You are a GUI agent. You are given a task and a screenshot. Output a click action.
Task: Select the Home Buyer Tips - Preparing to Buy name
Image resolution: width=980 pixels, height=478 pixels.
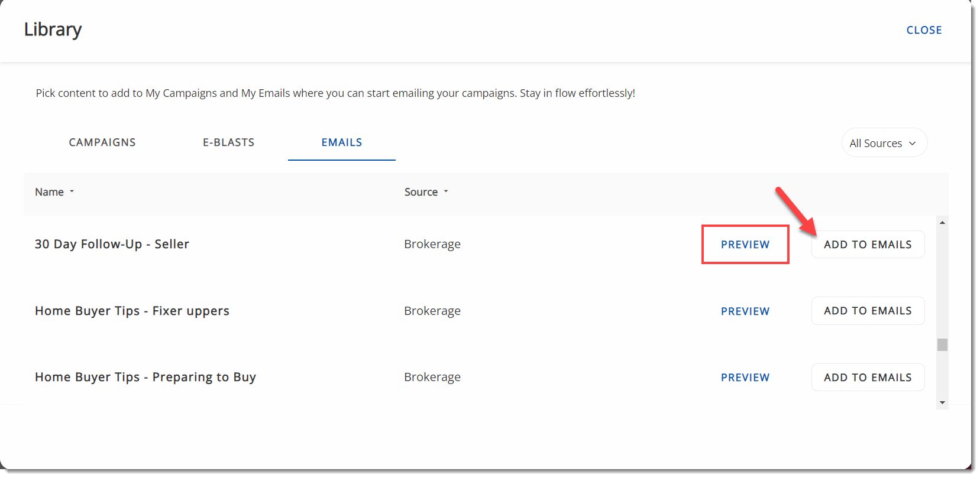click(145, 377)
